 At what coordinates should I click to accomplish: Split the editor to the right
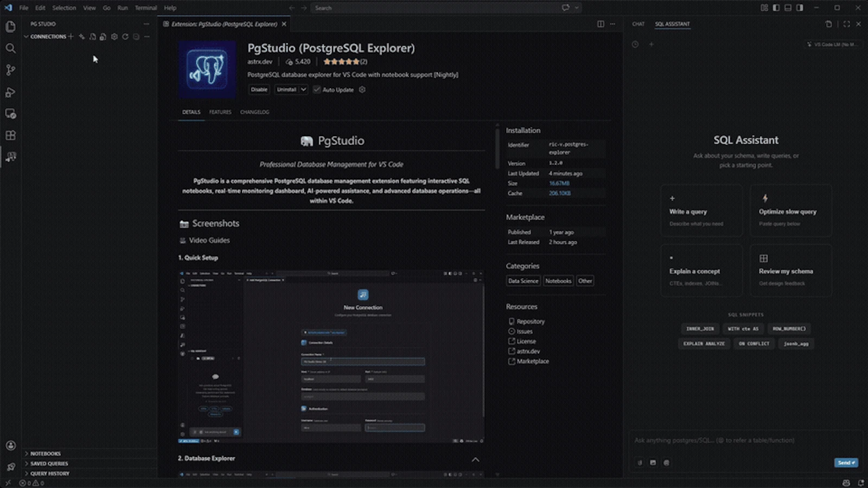pos(601,24)
